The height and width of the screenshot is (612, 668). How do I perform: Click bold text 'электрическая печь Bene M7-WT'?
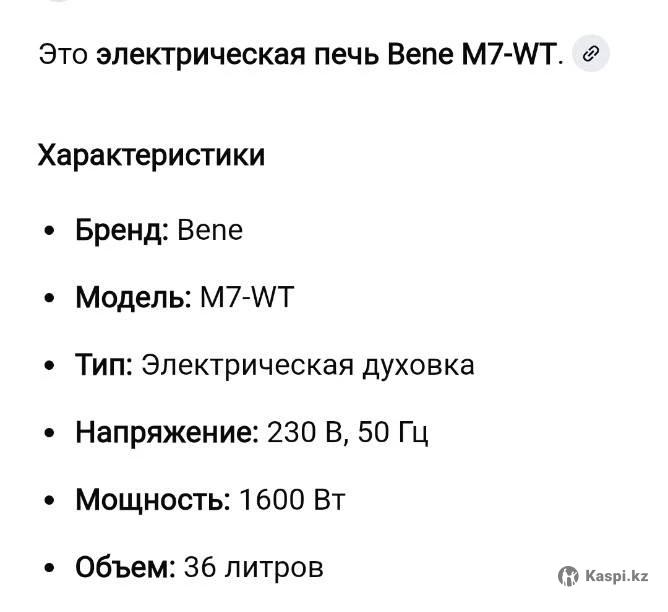pyautogui.click(x=325, y=55)
